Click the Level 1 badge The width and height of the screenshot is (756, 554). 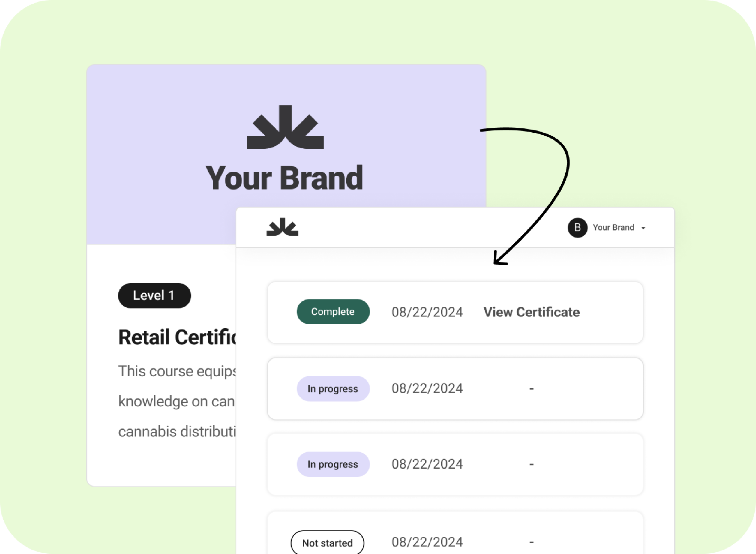tap(154, 295)
